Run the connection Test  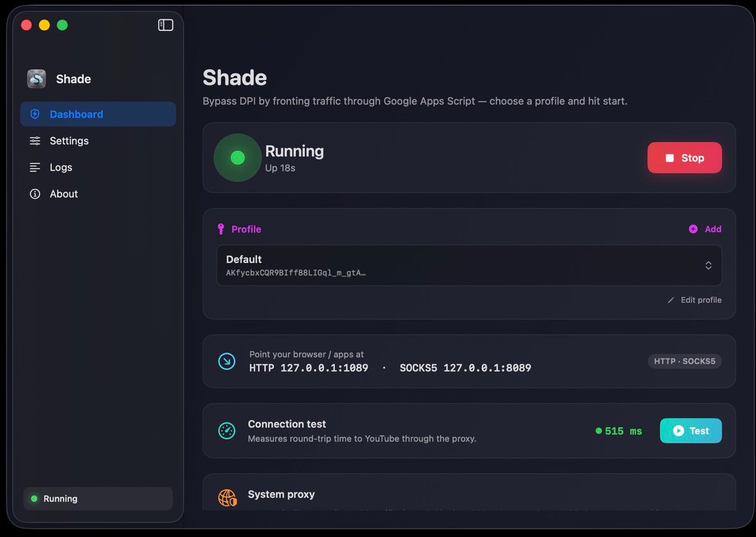690,430
